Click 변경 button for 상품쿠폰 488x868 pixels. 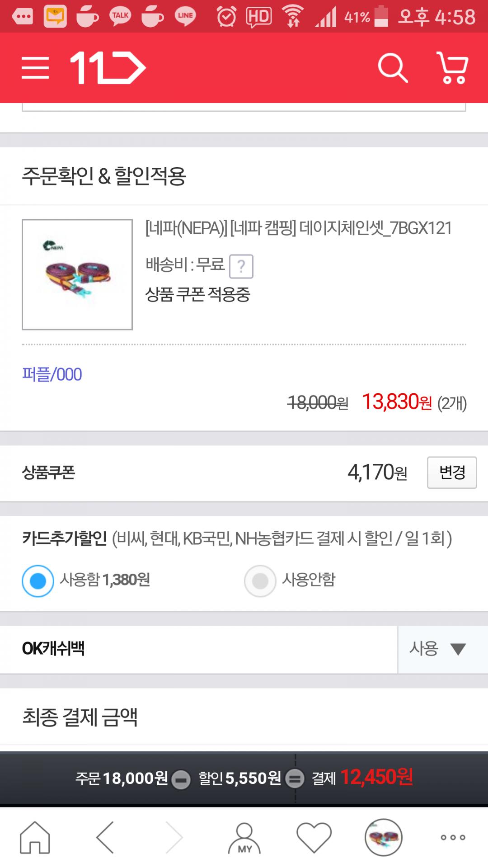pos(452,472)
